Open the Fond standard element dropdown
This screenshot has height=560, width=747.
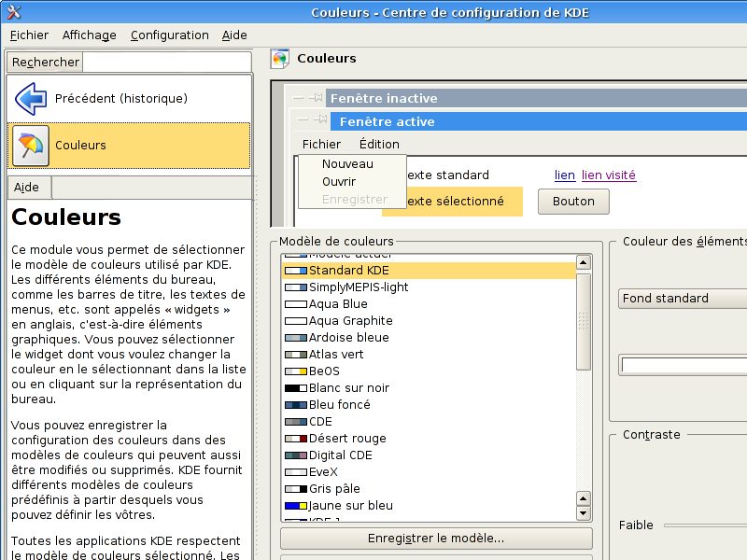click(683, 299)
